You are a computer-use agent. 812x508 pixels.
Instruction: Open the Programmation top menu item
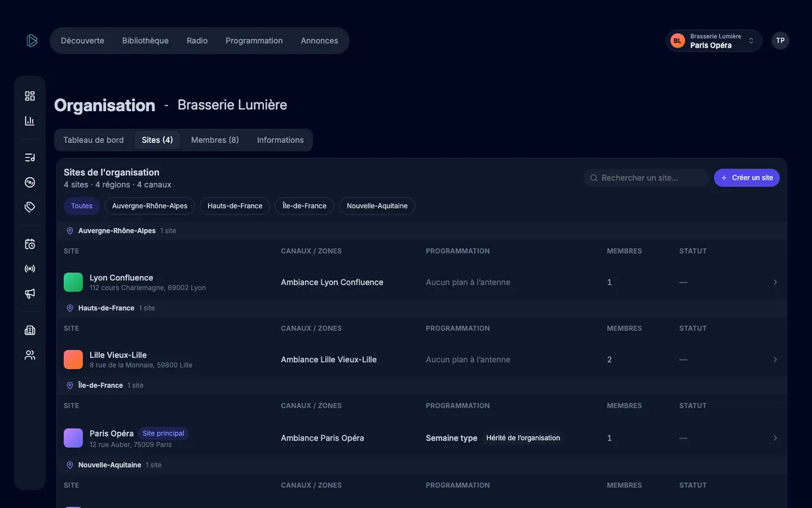[254, 41]
